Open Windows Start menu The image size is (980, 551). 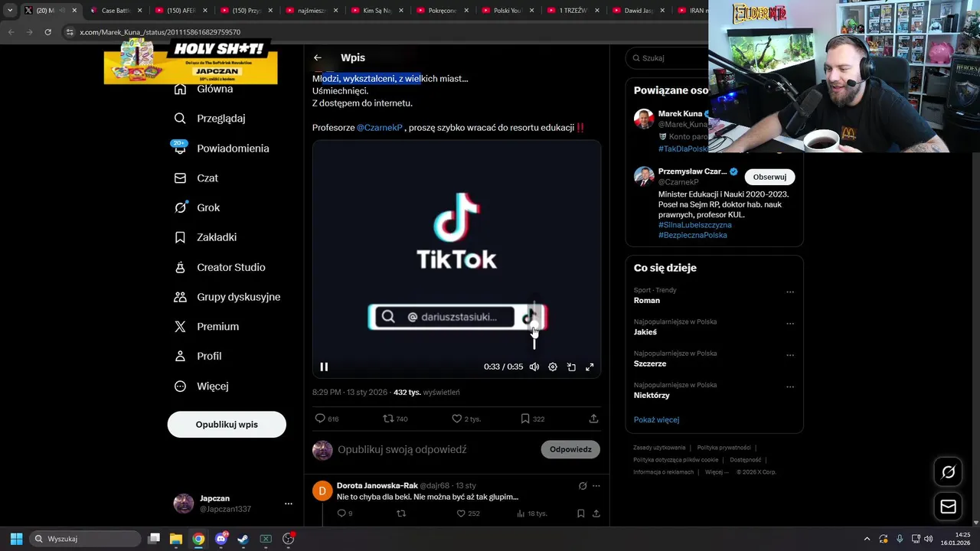pyautogui.click(x=16, y=539)
